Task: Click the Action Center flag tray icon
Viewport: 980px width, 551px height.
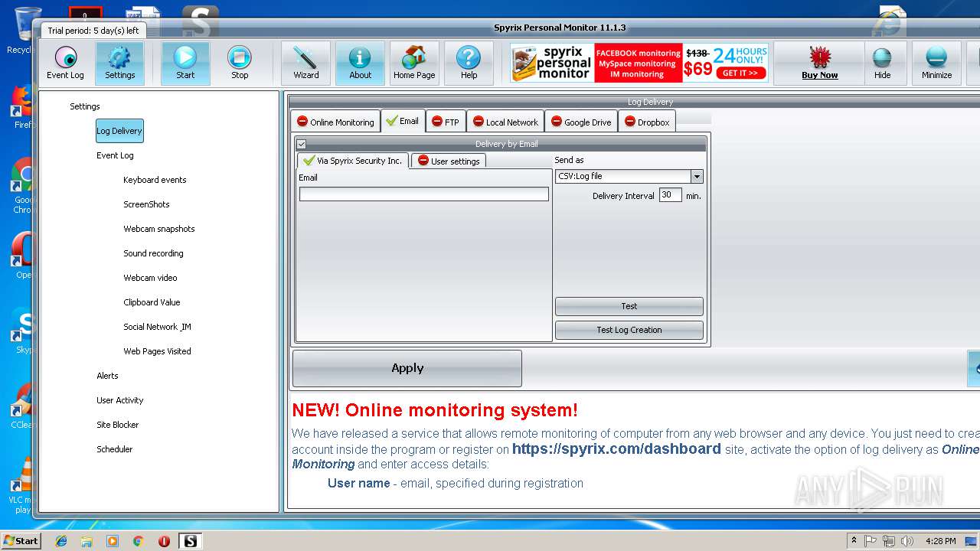Action: click(x=871, y=541)
